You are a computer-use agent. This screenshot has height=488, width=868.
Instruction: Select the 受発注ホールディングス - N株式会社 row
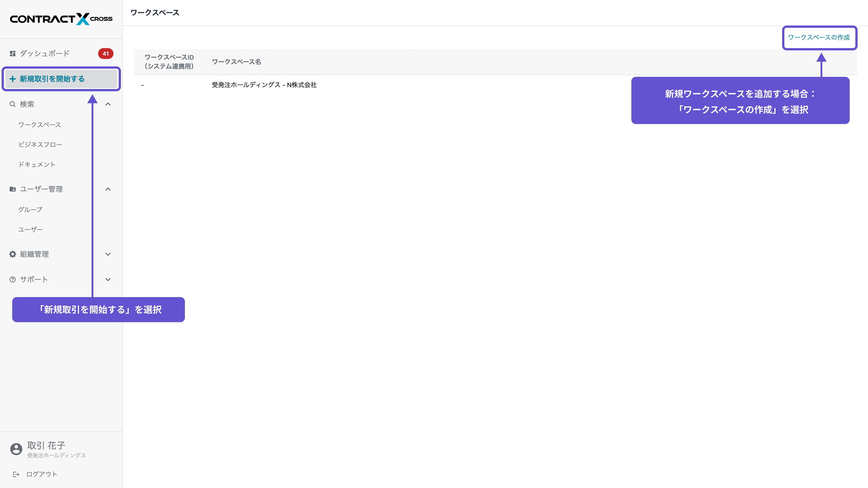point(264,85)
